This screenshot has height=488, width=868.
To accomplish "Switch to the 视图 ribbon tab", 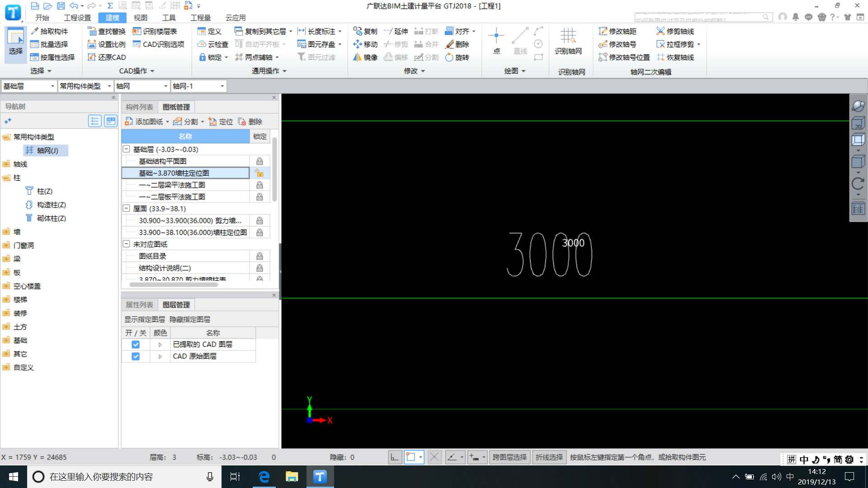I will (x=141, y=18).
